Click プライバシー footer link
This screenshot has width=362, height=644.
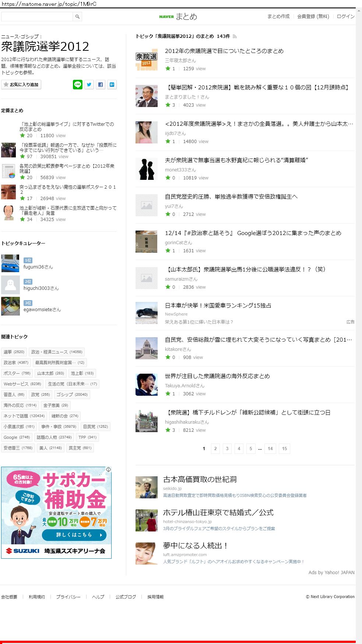[x=68, y=597]
